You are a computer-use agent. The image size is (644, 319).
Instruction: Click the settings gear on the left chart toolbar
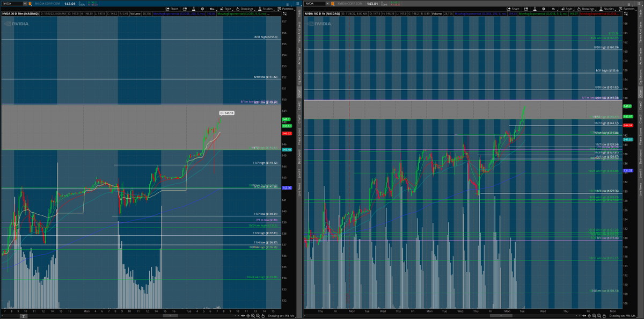[203, 9]
